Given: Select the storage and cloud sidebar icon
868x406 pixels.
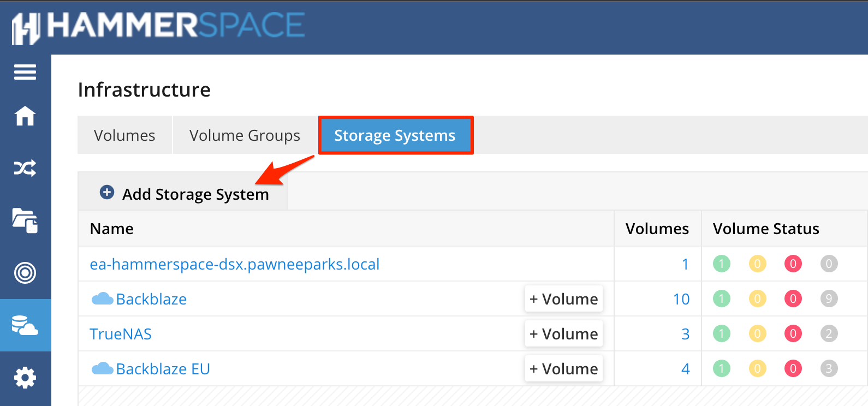Looking at the screenshot, I should tap(25, 325).
